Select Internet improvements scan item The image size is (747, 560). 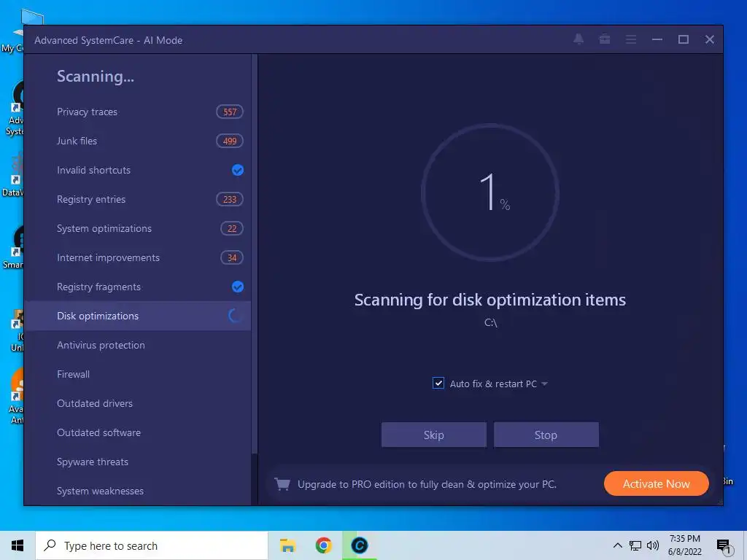(137, 257)
